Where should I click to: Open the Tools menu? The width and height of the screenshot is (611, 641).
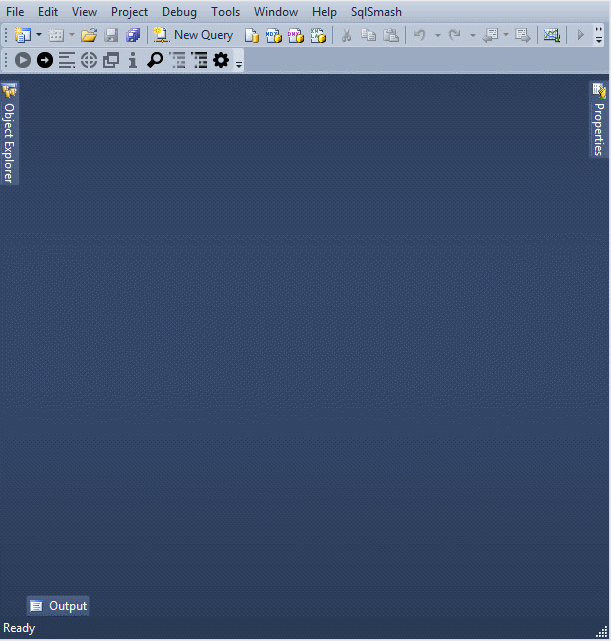click(x=225, y=12)
